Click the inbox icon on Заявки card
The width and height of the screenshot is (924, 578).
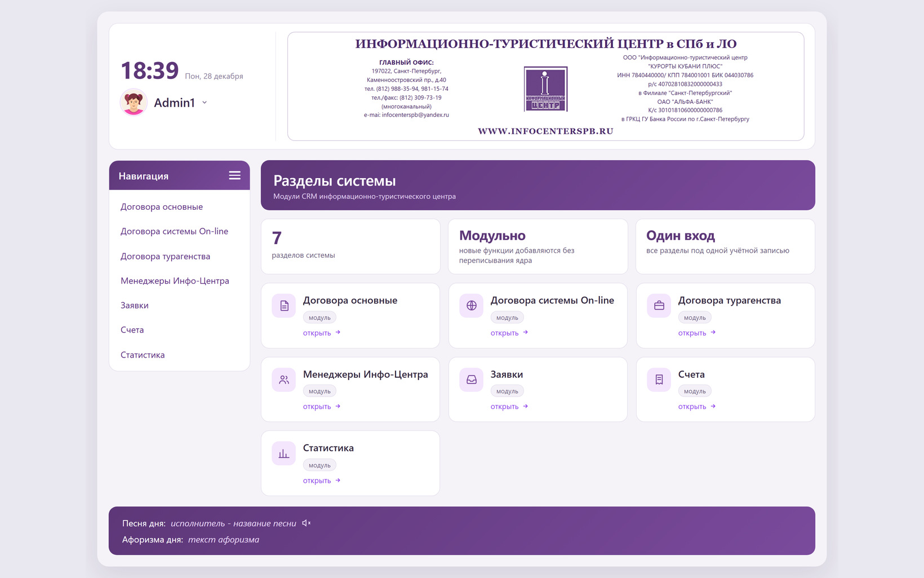tap(472, 380)
